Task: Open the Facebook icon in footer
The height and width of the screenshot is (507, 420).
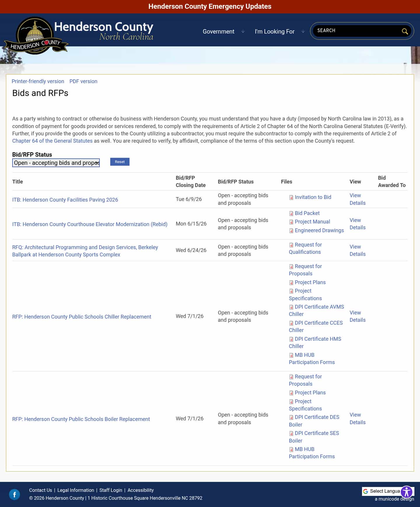Action: click(15, 494)
